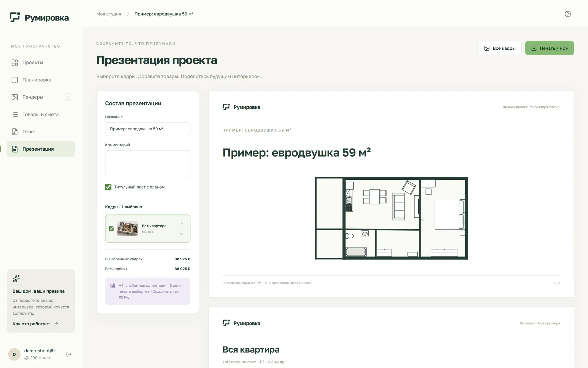Click the Название input field

tap(148, 129)
